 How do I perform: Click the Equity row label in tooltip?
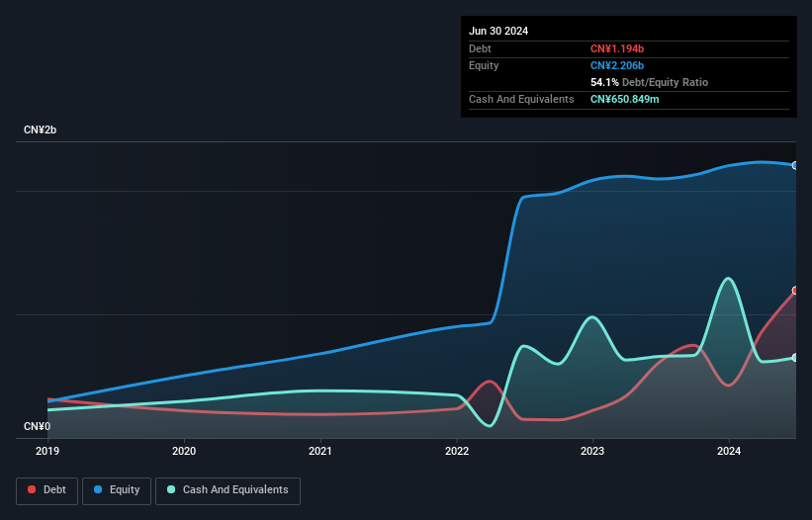484,65
